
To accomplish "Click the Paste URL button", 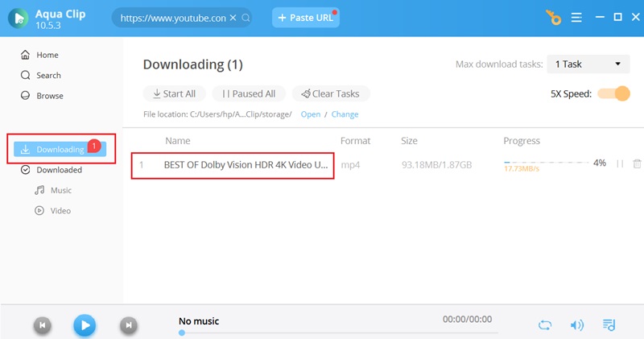I will coord(306,18).
